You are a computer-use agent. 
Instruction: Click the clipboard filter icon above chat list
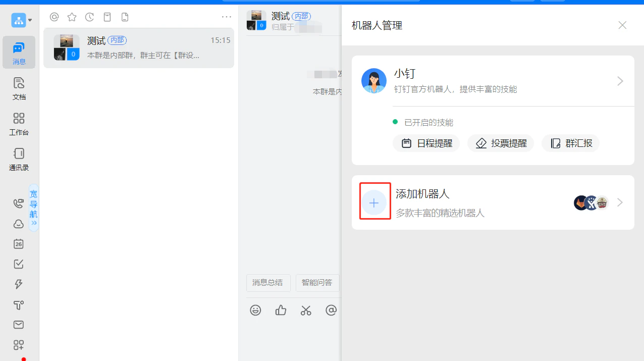point(107,17)
